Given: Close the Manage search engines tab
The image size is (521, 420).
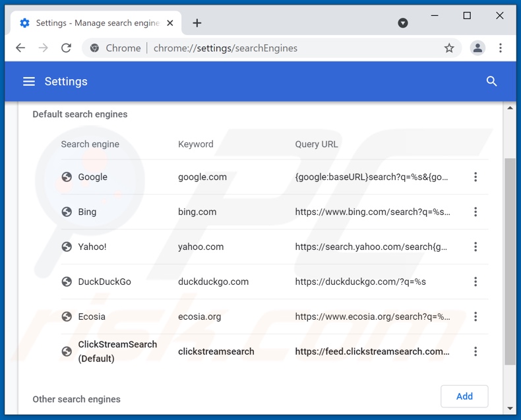Looking at the screenshot, I should (169, 23).
